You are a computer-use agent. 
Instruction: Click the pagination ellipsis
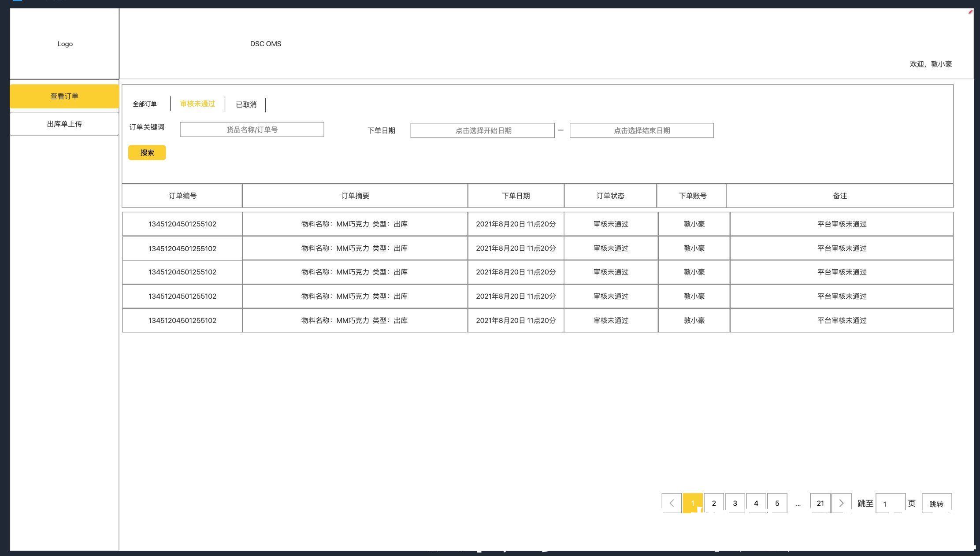click(798, 504)
